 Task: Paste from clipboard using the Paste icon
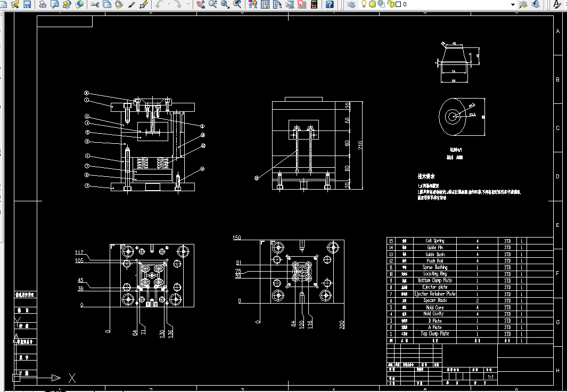[x=119, y=4]
